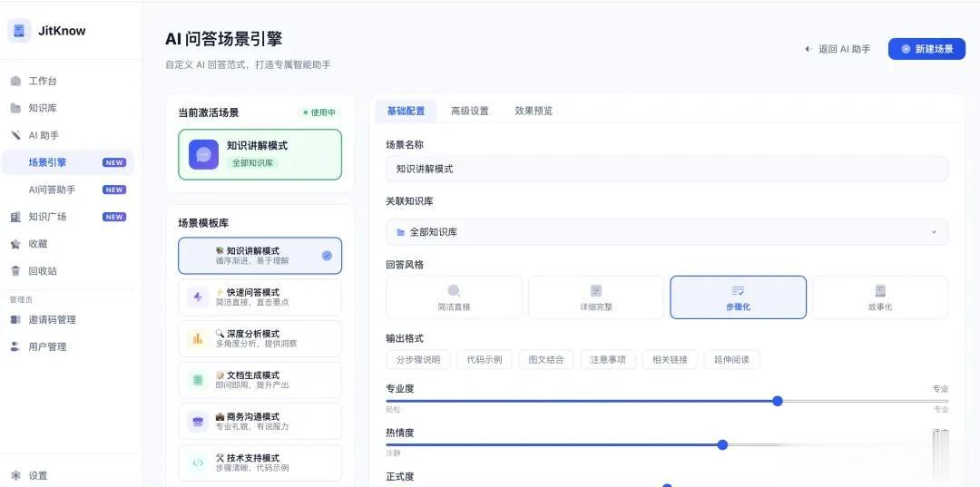Select the 详细完整 answer style
Viewport: 980px width, 487px height.
596,297
